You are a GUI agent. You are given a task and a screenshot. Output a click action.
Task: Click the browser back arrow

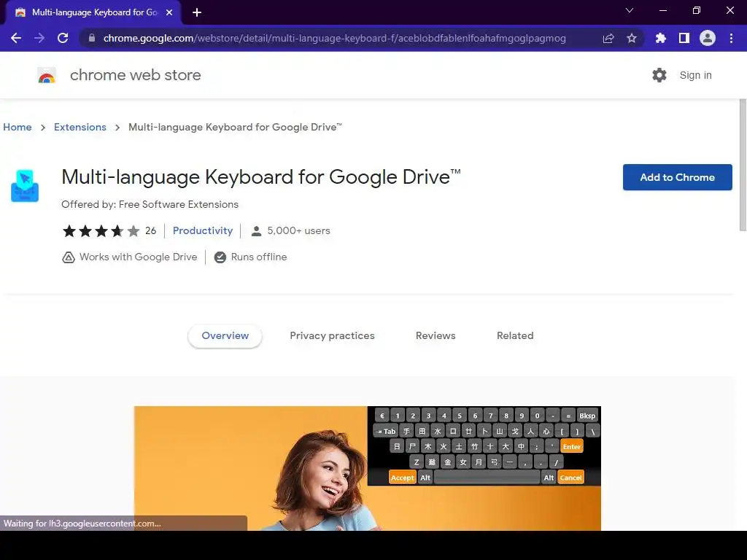pyautogui.click(x=16, y=38)
